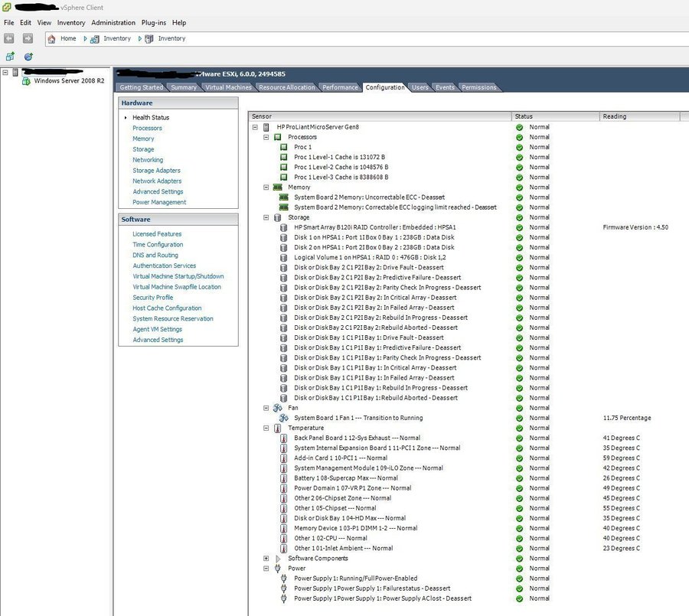Click the Home icon in navigation bar
The image size is (689, 616).
[x=51, y=38]
